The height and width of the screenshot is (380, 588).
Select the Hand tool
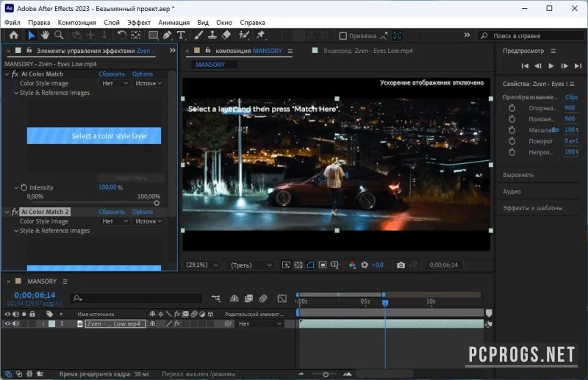[45, 35]
